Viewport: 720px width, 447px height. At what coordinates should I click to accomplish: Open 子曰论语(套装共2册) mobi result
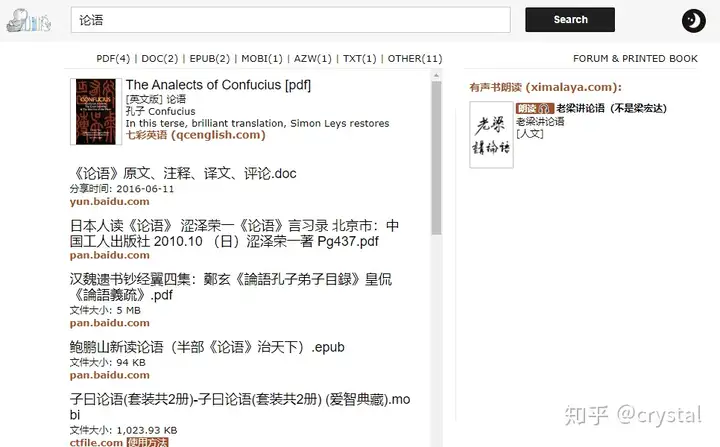pos(240,407)
